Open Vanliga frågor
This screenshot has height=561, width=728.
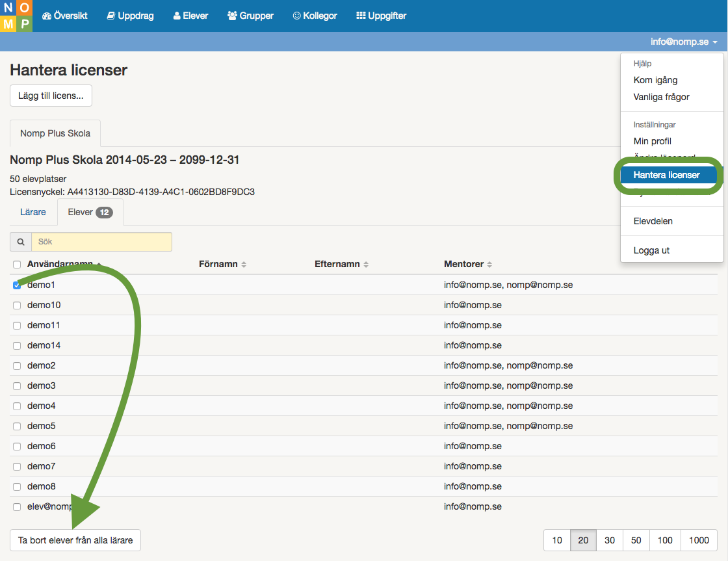[662, 97]
